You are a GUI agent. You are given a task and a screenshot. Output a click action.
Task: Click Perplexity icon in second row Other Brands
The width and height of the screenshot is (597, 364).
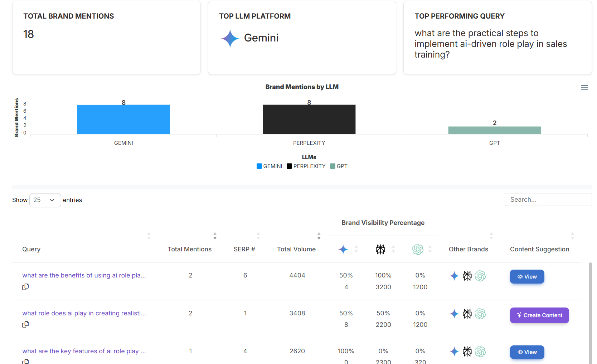pyautogui.click(x=467, y=314)
